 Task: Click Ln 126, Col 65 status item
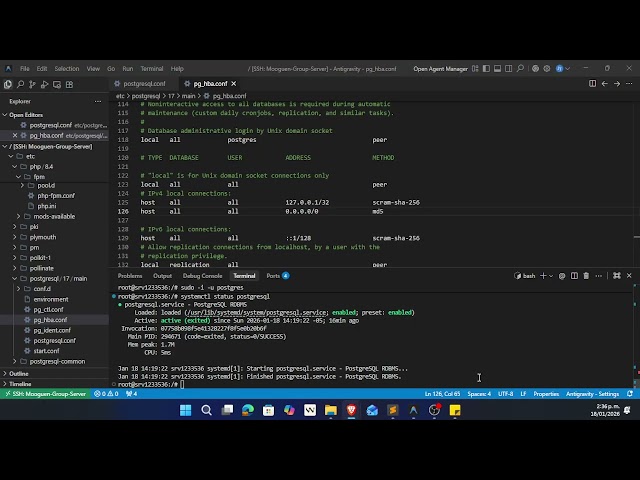click(442, 394)
